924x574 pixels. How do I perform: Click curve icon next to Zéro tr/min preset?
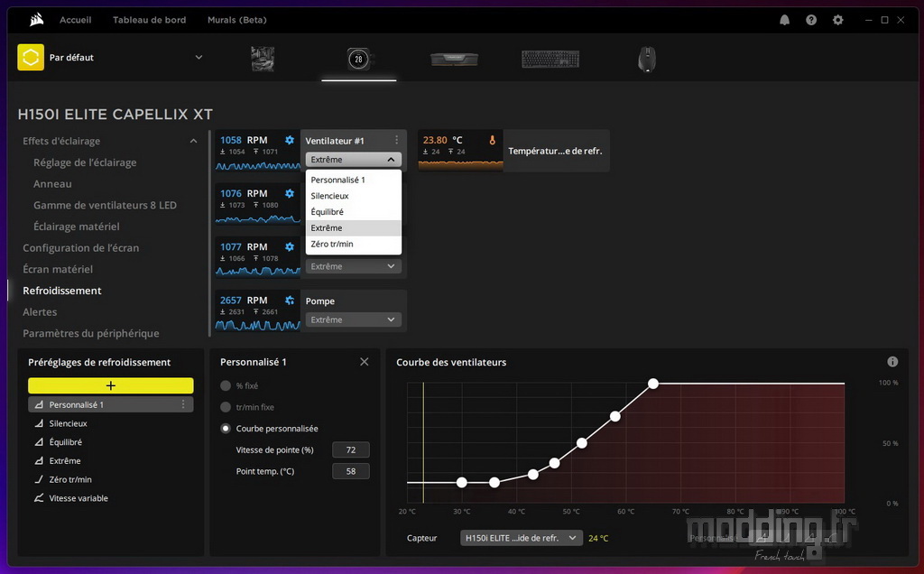click(x=39, y=479)
